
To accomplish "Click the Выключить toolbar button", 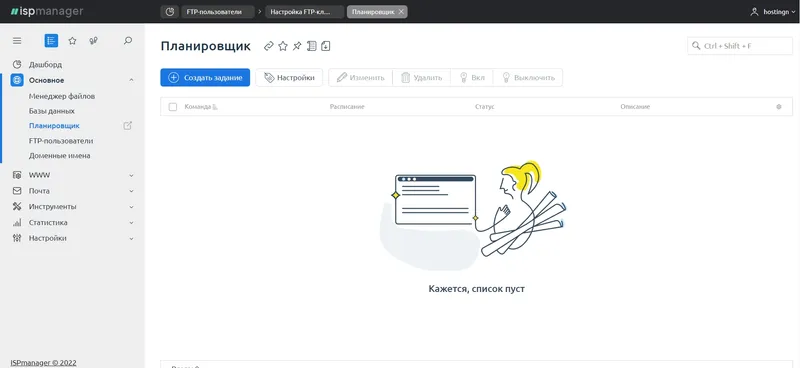I will (528, 78).
